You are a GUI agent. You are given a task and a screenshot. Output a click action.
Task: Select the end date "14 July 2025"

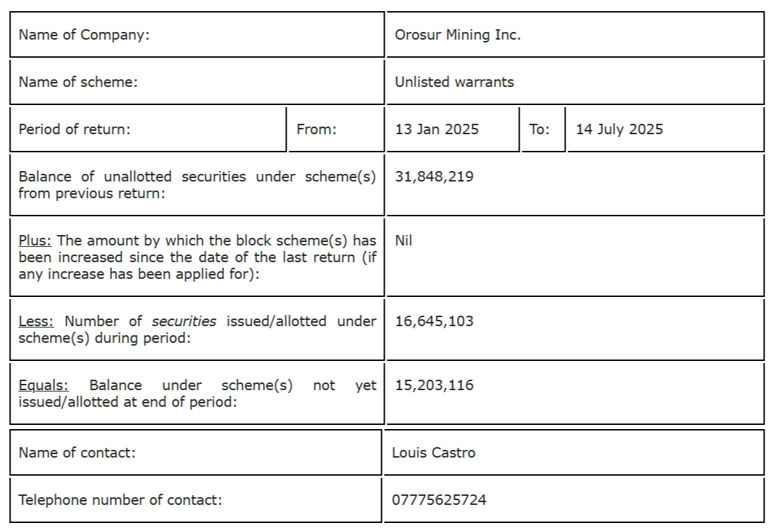pos(619,129)
